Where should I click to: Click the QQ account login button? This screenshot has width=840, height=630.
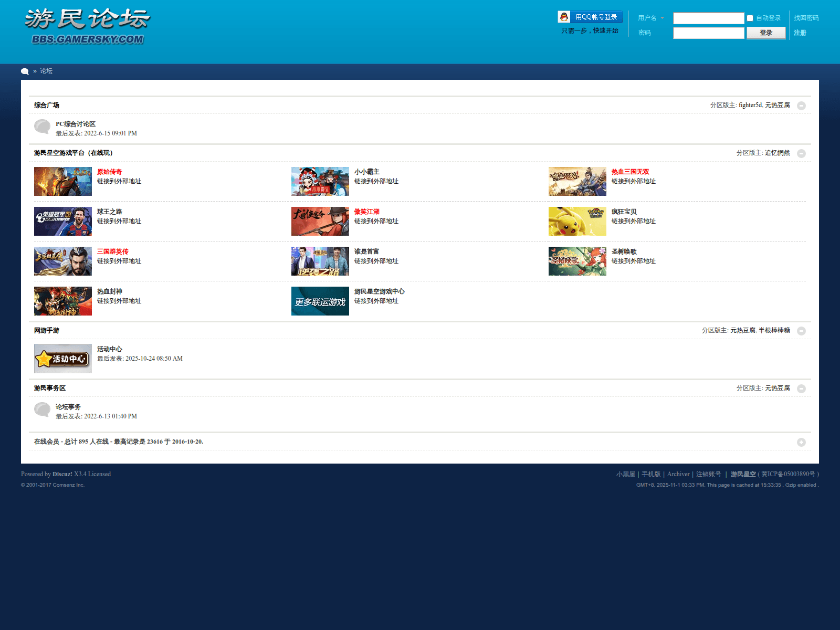coord(590,17)
